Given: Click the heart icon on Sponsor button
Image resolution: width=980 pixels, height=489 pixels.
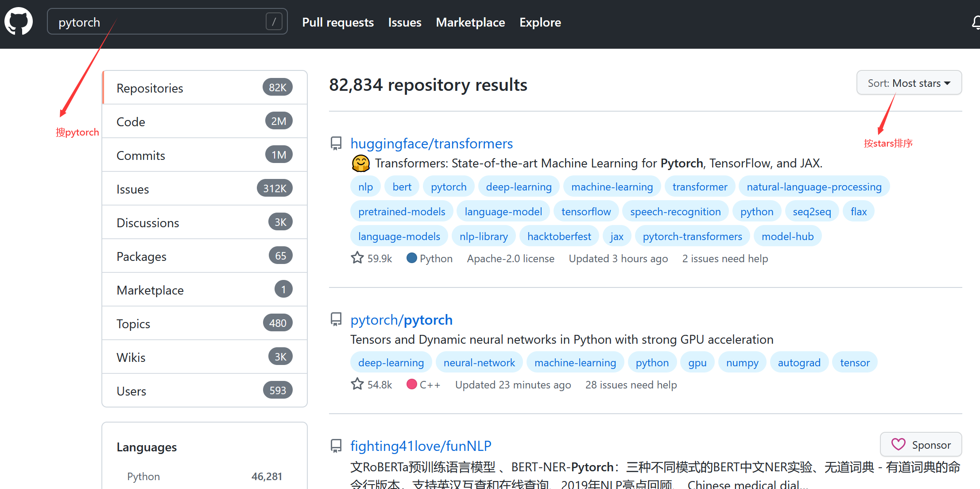Looking at the screenshot, I should coord(898,444).
